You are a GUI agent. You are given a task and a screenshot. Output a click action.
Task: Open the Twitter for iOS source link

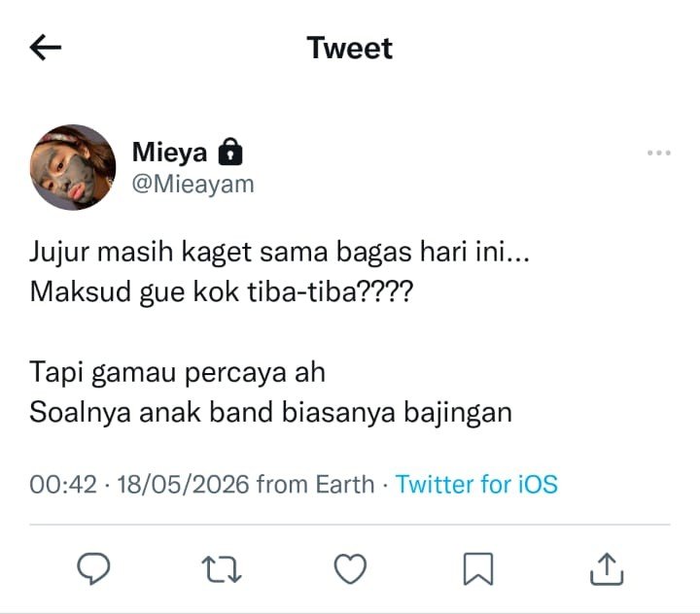[x=476, y=484]
